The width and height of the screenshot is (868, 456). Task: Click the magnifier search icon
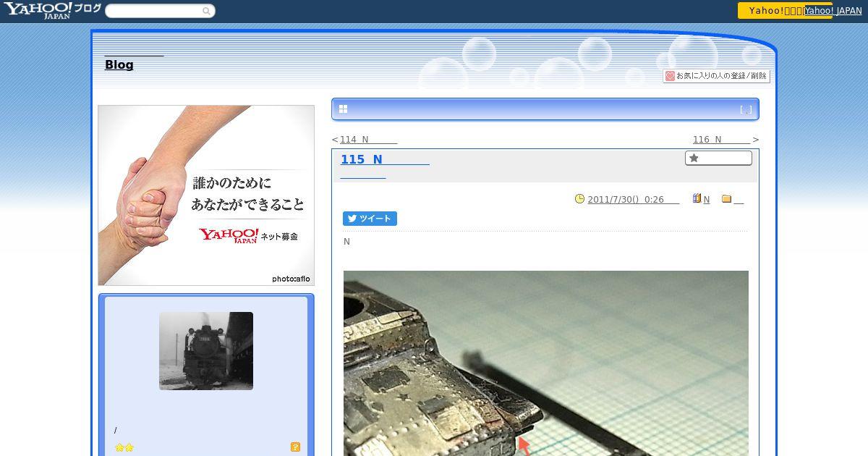tap(206, 11)
